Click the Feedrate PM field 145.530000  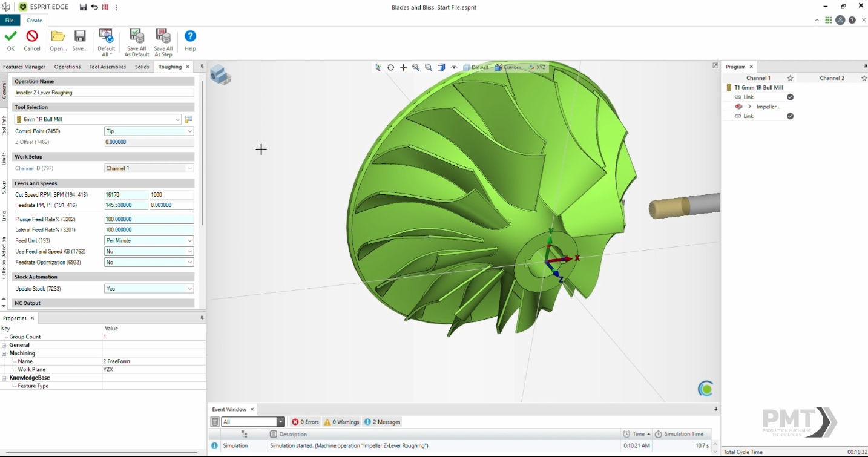click(126, 205)
